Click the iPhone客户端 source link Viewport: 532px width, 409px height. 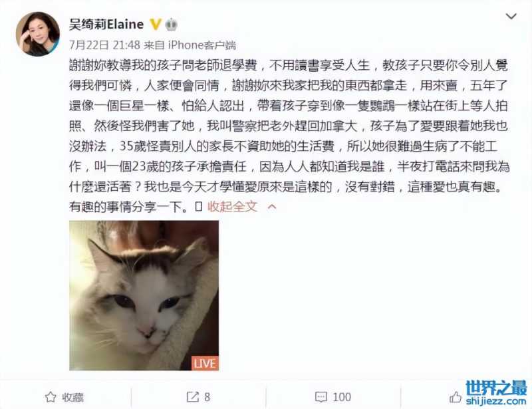202,45
